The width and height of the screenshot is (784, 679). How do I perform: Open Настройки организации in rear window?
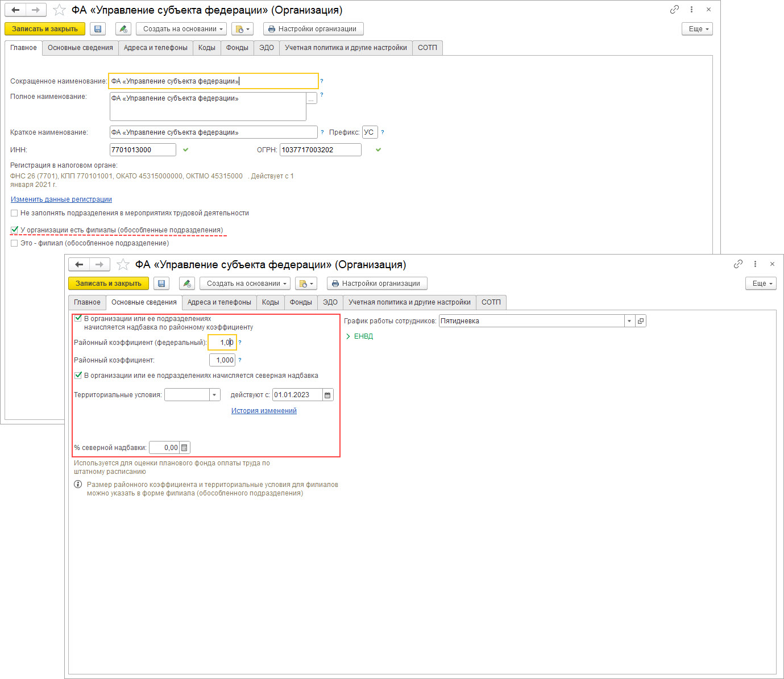[313, 29]
